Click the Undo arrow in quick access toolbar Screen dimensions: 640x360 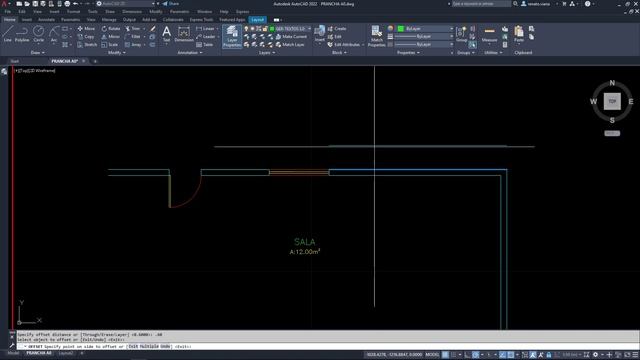pos(76,4)
